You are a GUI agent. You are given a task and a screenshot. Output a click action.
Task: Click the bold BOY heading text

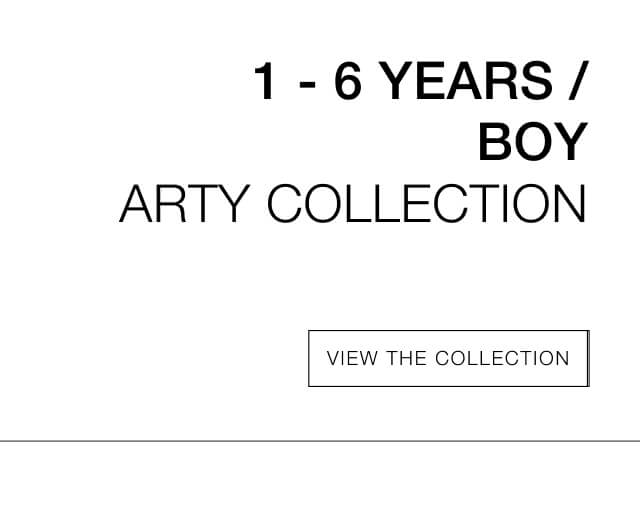click(533, 142)
